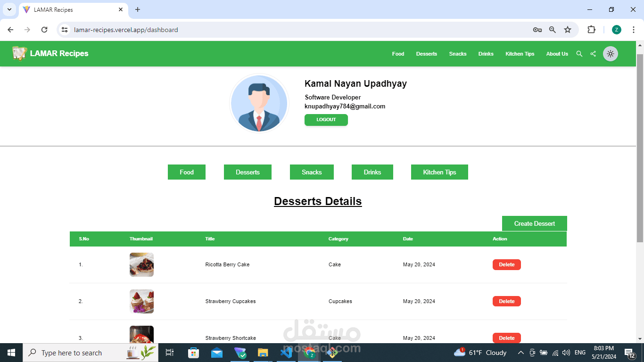The height and width of the screenshot is (362, 644).
Task: Bookmark this page with the star icon
Action: coord(568,30)
